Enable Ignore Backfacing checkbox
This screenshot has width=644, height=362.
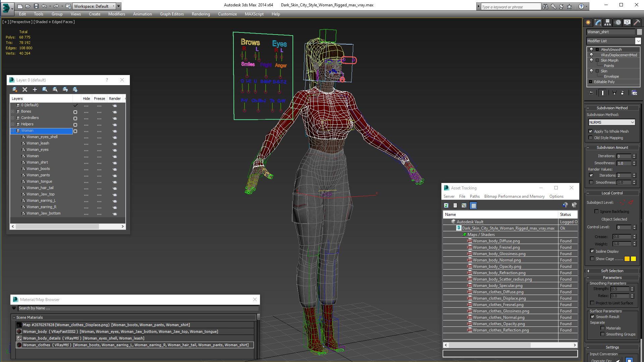pos(596,212)
